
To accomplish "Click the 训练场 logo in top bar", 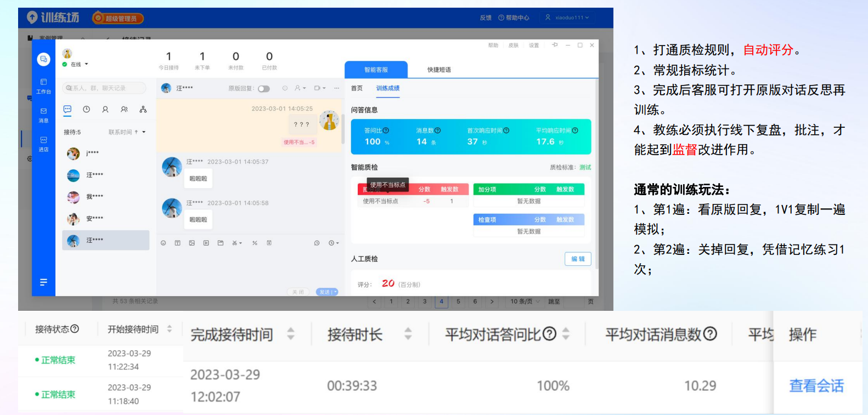I will (53, 18).
